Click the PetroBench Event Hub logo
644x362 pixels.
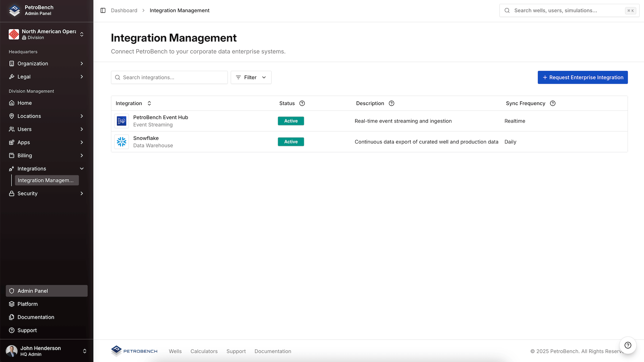[x=121, y=121]
